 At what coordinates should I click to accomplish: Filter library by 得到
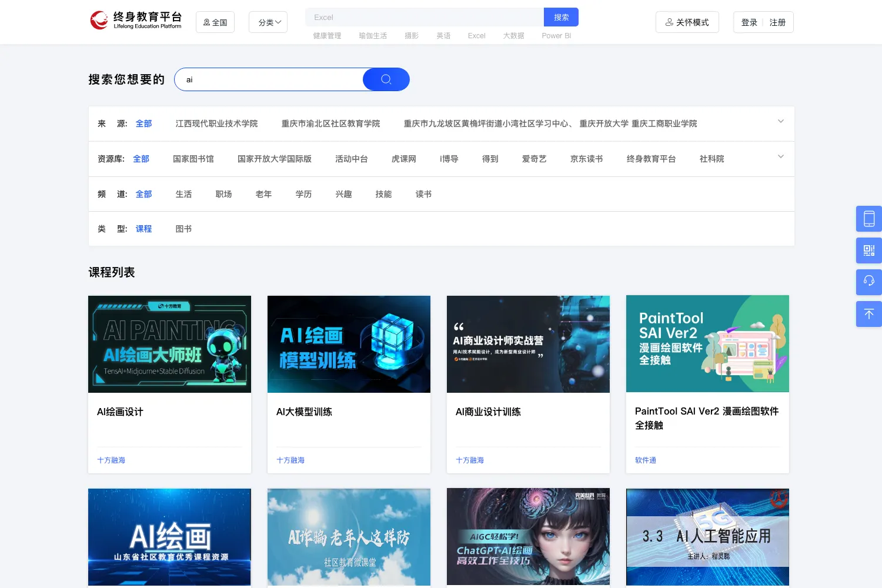[x=490, y=159]
